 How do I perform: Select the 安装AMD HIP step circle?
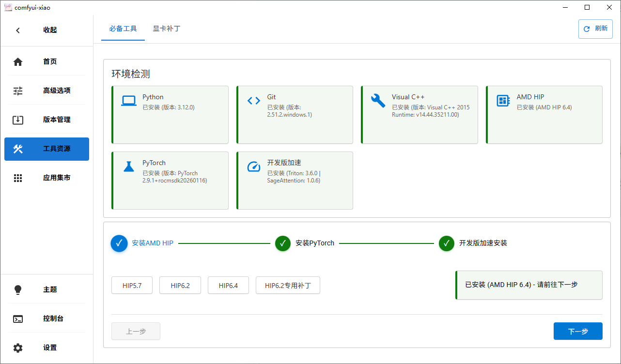click(x=119, y=243)
